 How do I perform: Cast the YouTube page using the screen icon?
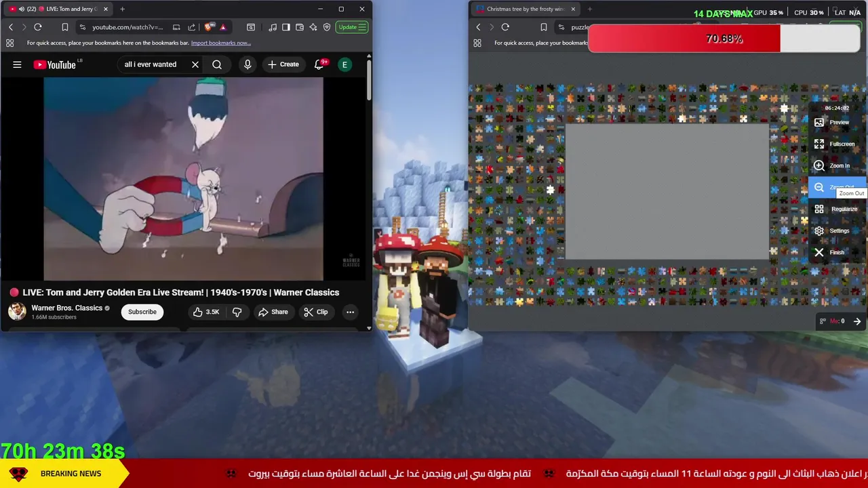pos(176,27)
